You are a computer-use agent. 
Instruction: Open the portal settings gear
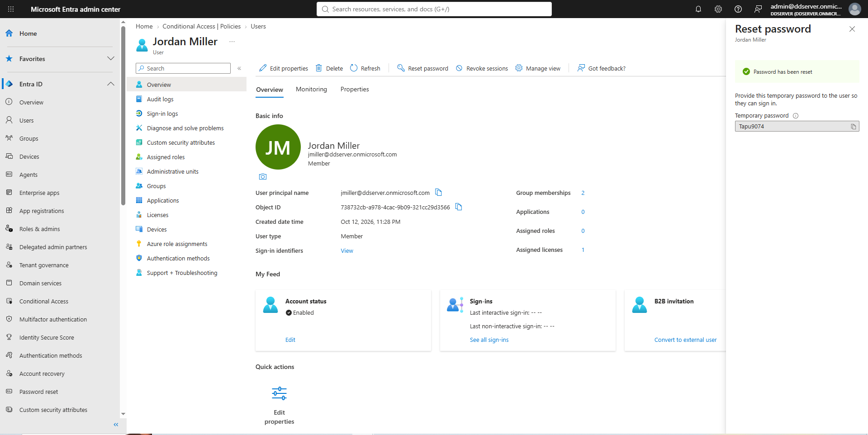(718, 9)
